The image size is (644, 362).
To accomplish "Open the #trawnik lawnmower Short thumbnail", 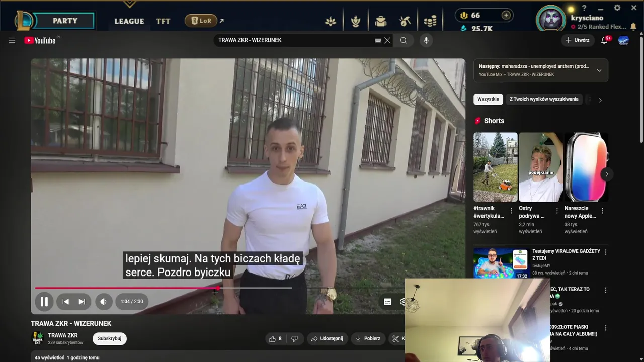I will (495, 167).
